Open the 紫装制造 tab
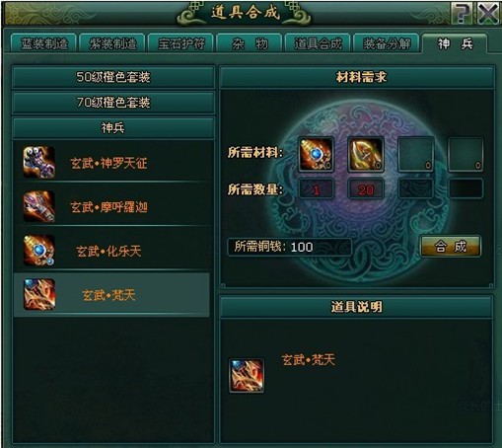The image size is (502, 448). (x=112, y=43)
